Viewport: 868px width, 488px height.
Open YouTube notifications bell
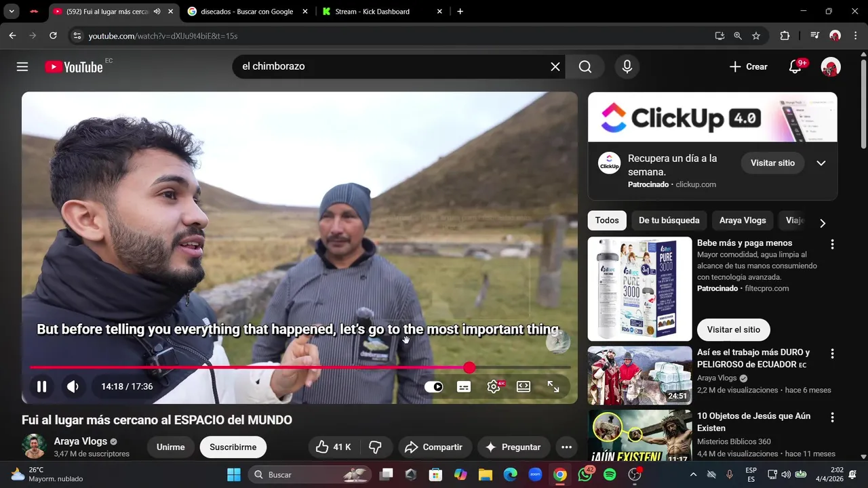[795, 66]
